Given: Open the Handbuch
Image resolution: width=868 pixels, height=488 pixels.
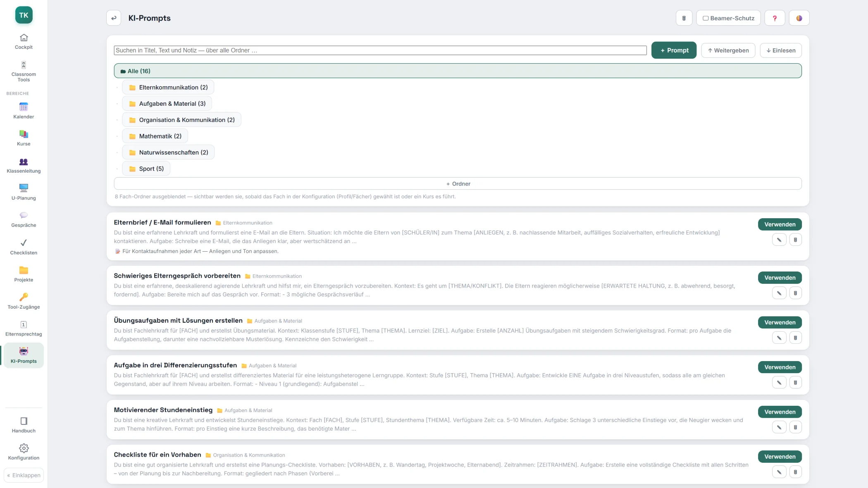Looking at the screenshot, I should click(24, 425).
